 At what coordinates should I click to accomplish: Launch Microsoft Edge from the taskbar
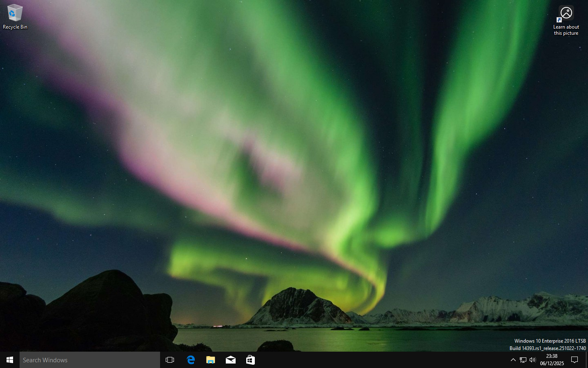(191, 360)
